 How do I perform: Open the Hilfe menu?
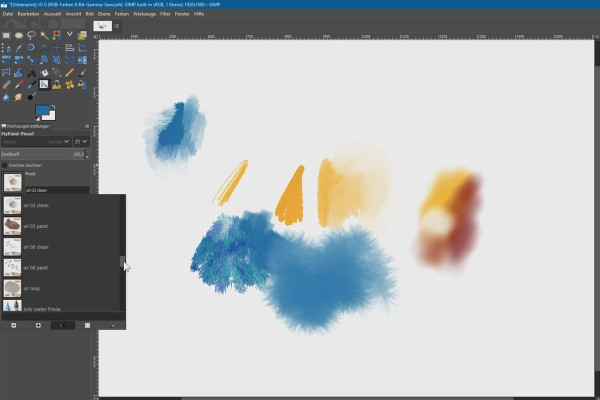coord(199,14)
